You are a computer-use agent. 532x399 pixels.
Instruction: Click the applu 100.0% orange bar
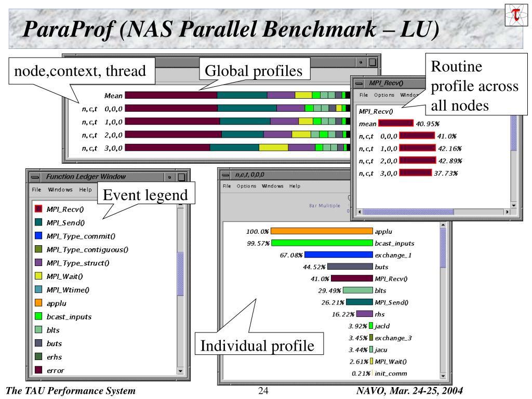322,231
